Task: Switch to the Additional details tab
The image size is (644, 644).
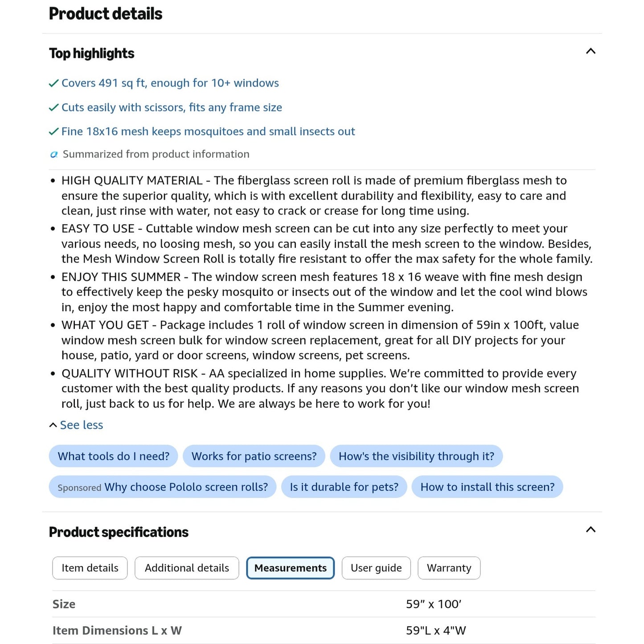Action: [187, 568]
